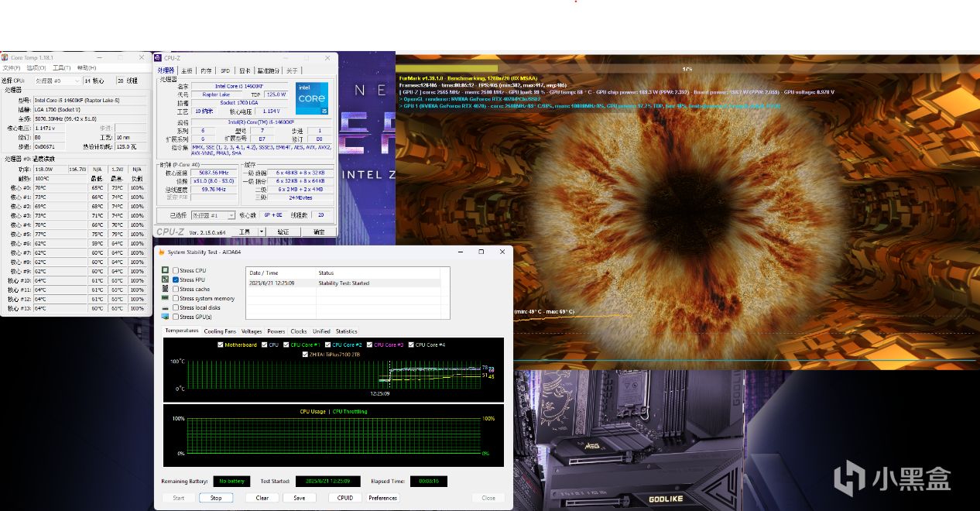
Task: Toggle the CPU Core #4 graph checkbox
Action: [x=411, y=345]
